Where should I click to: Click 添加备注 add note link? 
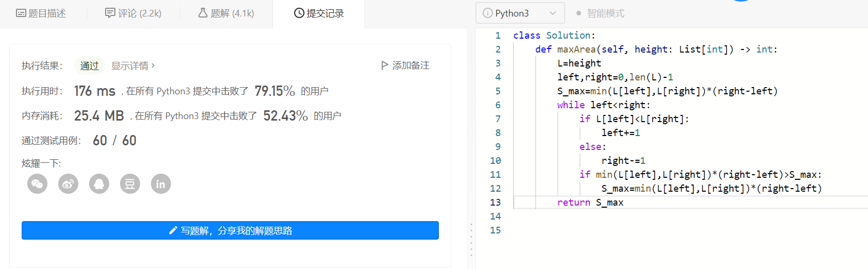point(411,65)
